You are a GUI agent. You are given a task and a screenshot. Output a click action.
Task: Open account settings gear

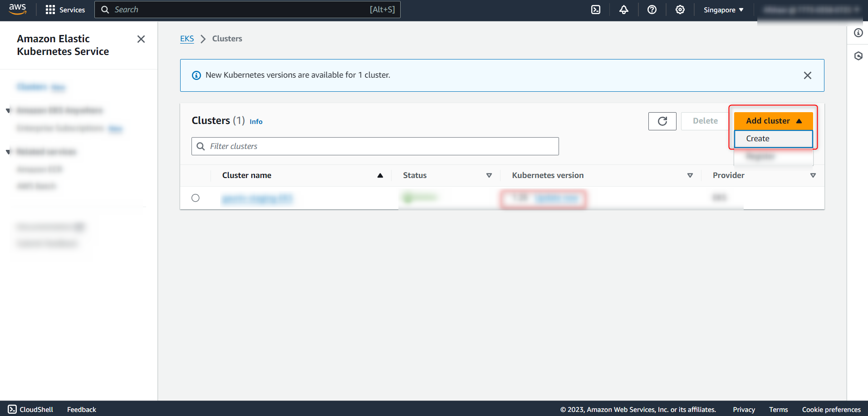680,10
